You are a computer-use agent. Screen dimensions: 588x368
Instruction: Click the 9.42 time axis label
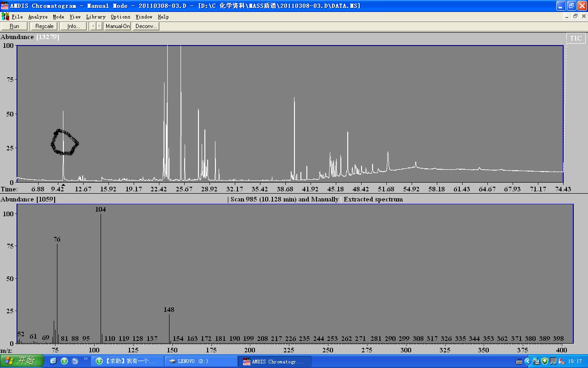[x=58, y=189]
